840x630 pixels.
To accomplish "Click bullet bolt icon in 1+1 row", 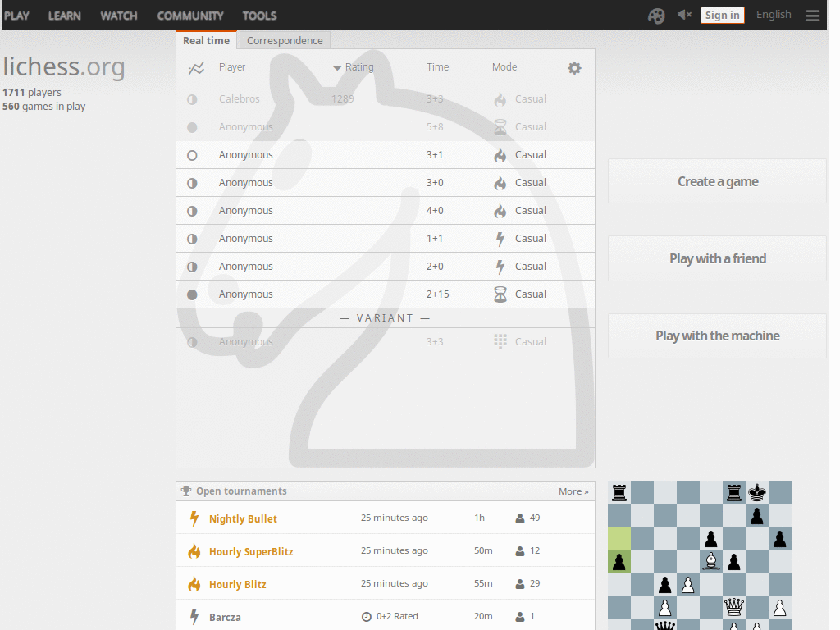I will point(500,239).
